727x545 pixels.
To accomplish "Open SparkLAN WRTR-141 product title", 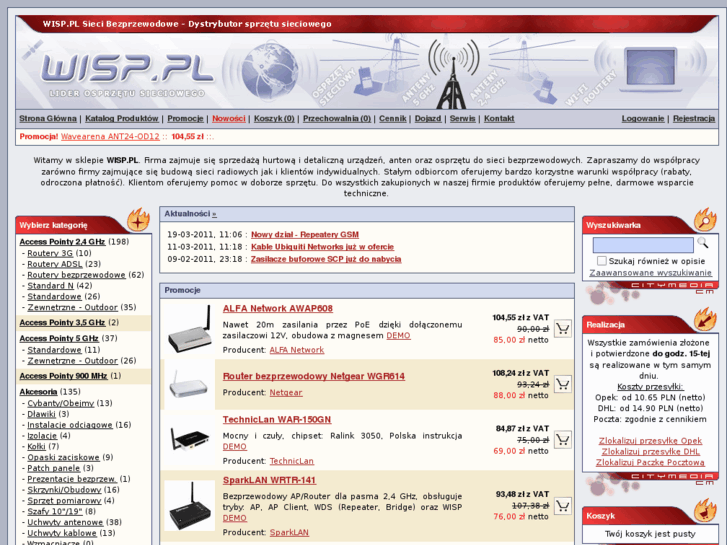I will point(269,480).
